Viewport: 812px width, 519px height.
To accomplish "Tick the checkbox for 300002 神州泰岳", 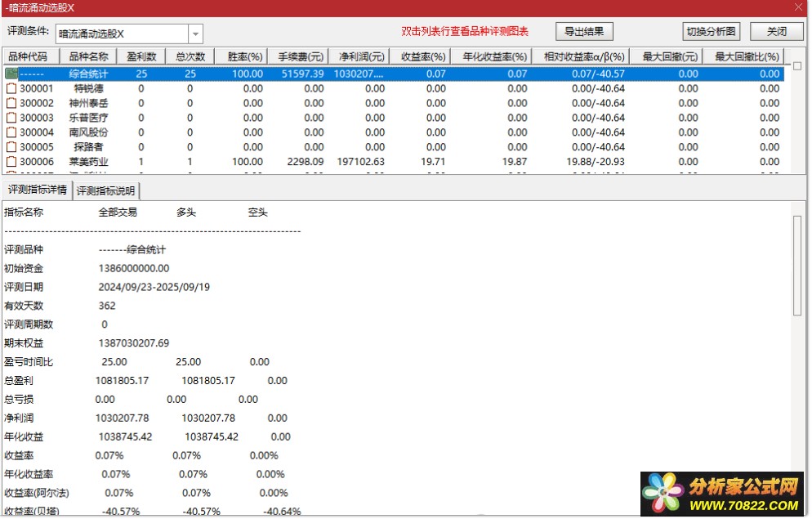I will pos(11,103).
